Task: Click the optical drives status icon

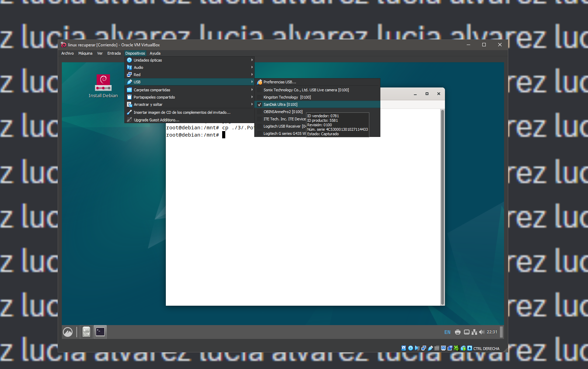Action: [410, 348]
